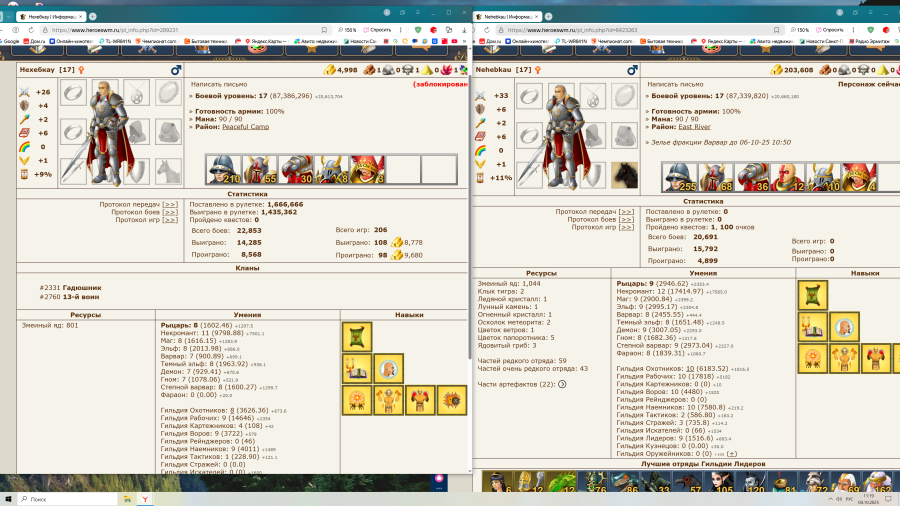900x506 pixels.
Task: Click the 210-unit helmeted troop in left profile
Action: click(223, 169)
